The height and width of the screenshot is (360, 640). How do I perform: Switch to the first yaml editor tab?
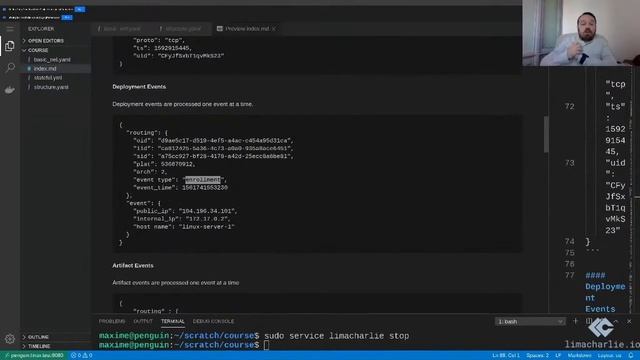pyautogui.click(x=122, y=29)
